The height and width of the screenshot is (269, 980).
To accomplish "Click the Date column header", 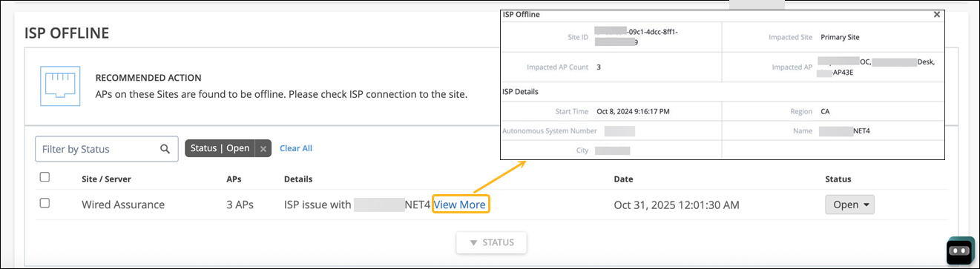I will click(x=623, y=179).
